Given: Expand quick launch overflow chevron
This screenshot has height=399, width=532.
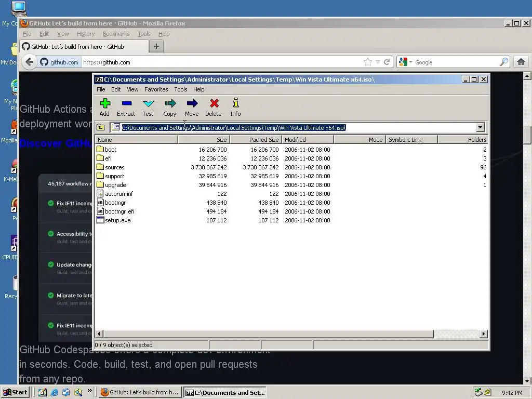Looking at the screenshot, I should [x=89, y=391].
